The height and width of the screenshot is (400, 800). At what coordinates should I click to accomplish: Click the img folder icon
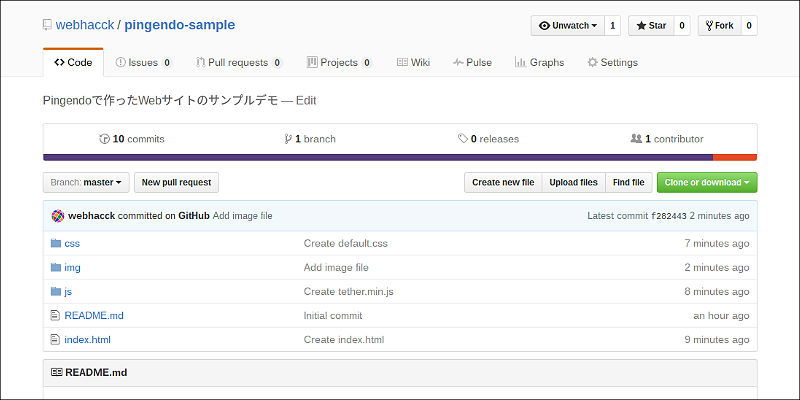pos(56,267)
